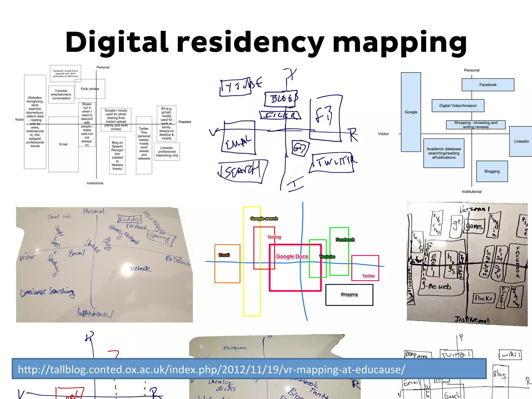Click the handwritten Flickr box on whiteboard photo
Viewport: 532px width, 399px height.
(484, 298)
